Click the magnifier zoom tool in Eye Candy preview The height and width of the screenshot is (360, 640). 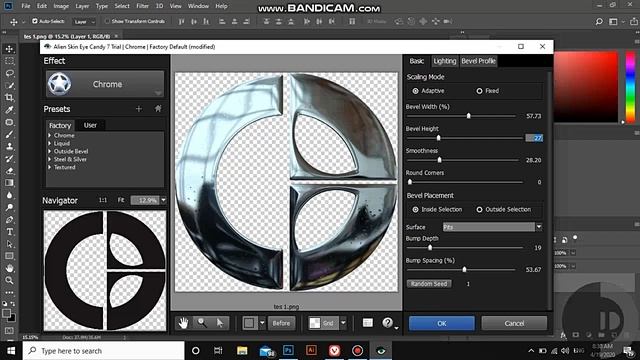[x=202, y=323]
